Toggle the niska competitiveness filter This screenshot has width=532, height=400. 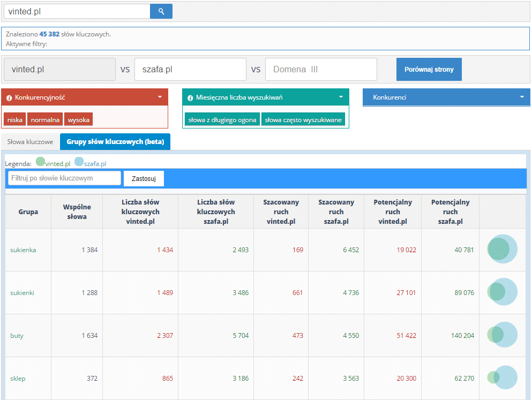[x=15, y=119]
